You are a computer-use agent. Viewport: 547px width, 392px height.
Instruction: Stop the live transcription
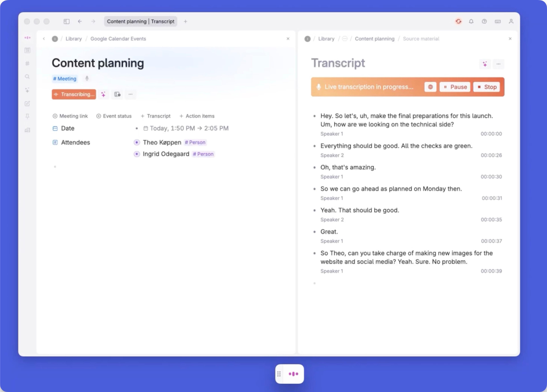[487, 87]
